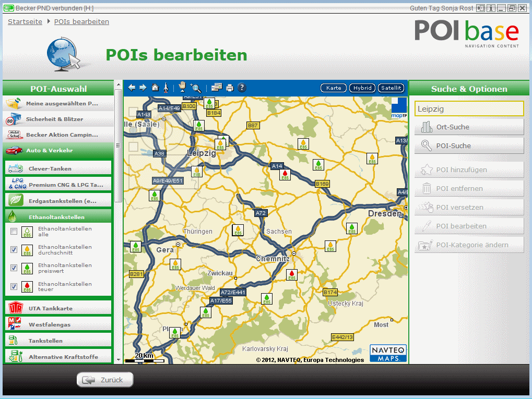The image size is (532, 399).
Task: Collapse the Ethanoltankstellen category
Action: tap(58, 217)
